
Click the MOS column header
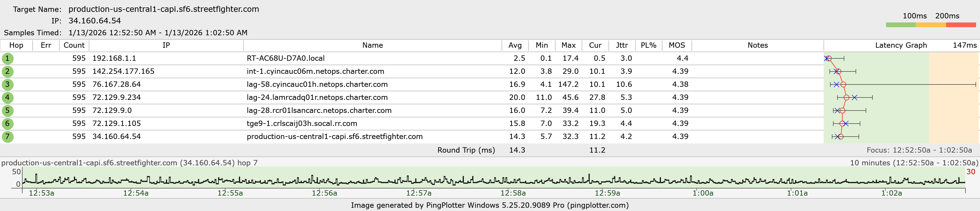point(676,45)
